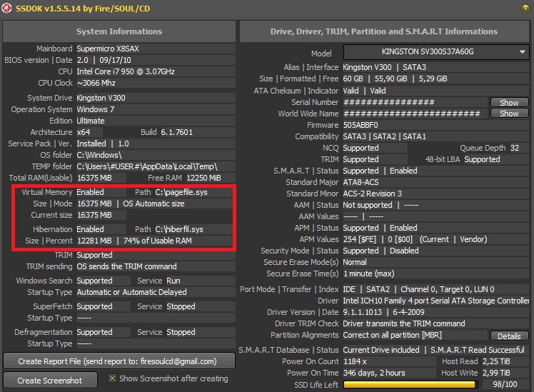Click the Ultimate edition value
Screen dimensions: 534x392
coord(91,121)
